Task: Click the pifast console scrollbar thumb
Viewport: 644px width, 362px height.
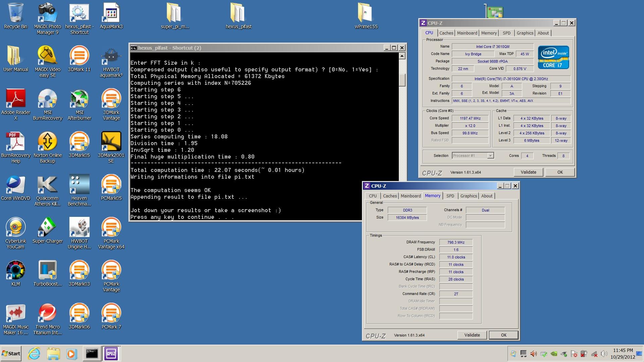Action: (402, 80)
